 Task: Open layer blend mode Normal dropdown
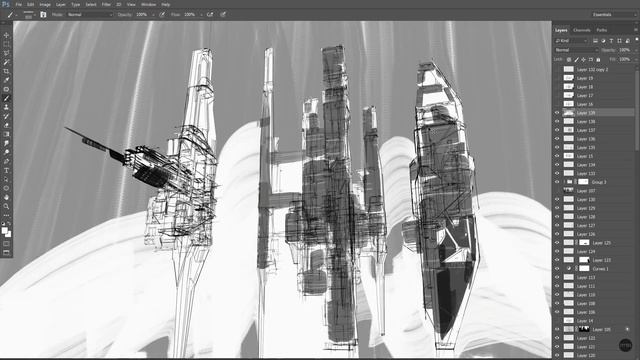[x=576, y=50]
